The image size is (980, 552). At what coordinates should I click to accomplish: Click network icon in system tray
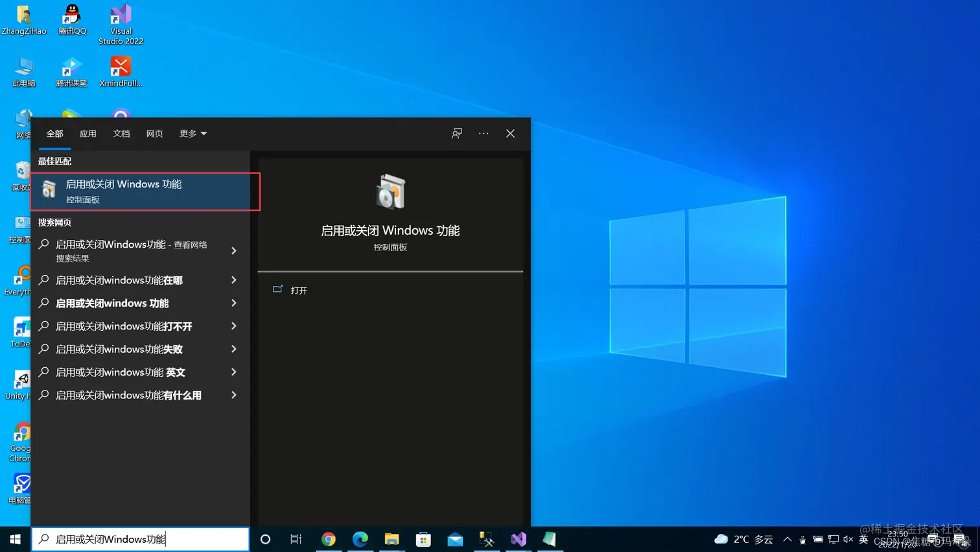[834, 539]
